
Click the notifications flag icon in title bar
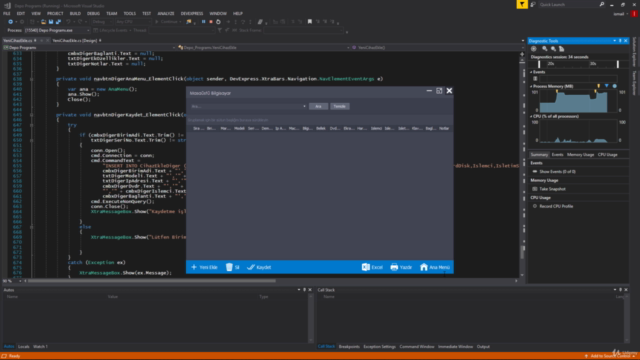(x=522, y=4)
